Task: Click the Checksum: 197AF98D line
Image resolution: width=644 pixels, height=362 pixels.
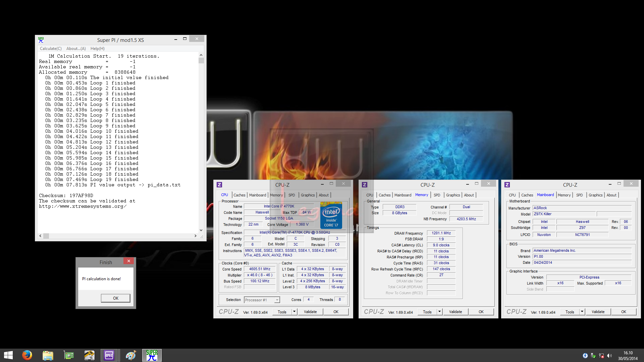Action: pos(66,195)
